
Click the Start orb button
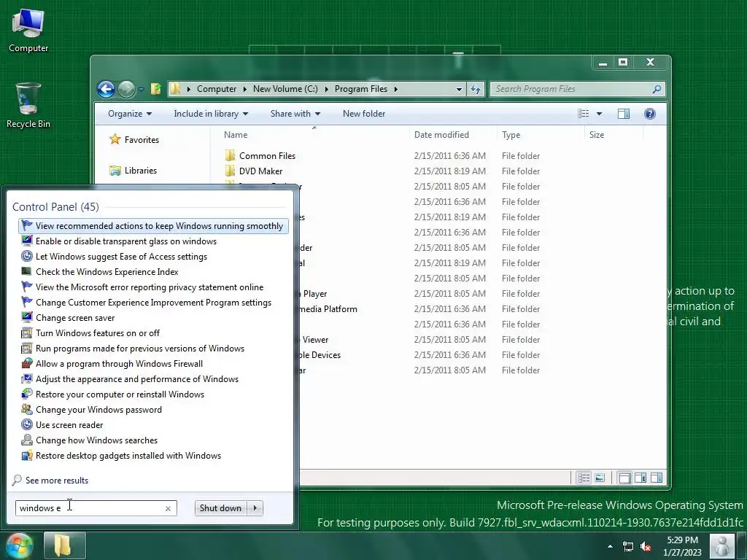tap(19, 545)
